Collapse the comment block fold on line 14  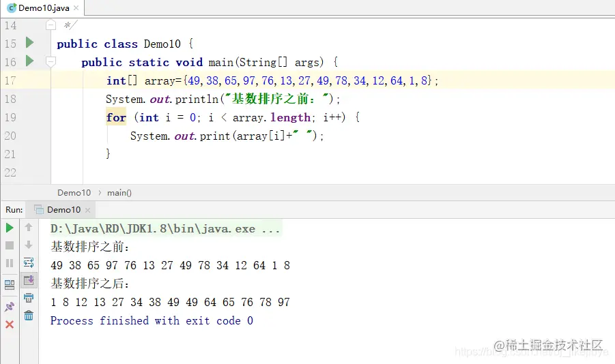(x=51, y=25)
